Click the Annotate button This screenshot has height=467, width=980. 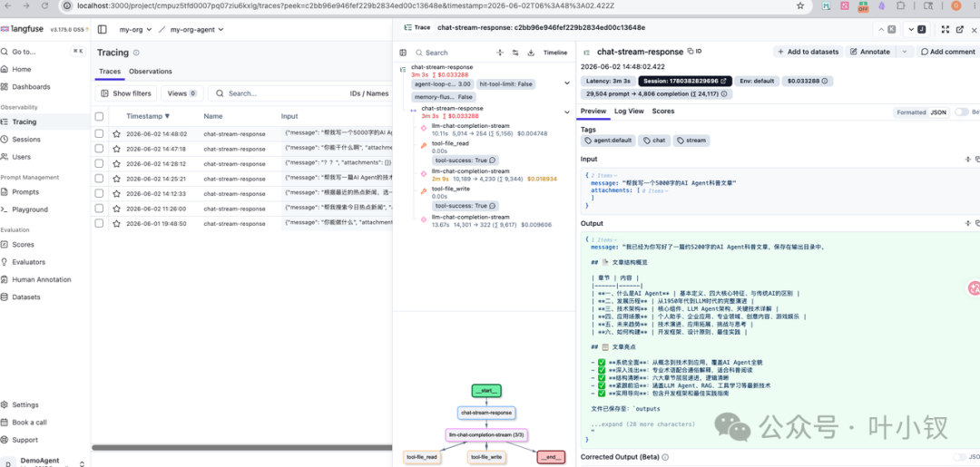click(x=870, y=52)
